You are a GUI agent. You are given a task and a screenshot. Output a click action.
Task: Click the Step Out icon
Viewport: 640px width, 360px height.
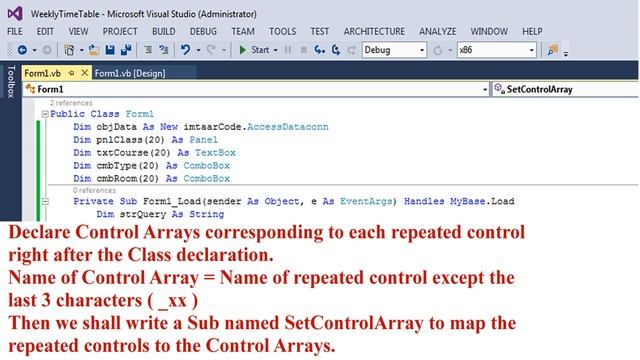click(x=351, y=50)
